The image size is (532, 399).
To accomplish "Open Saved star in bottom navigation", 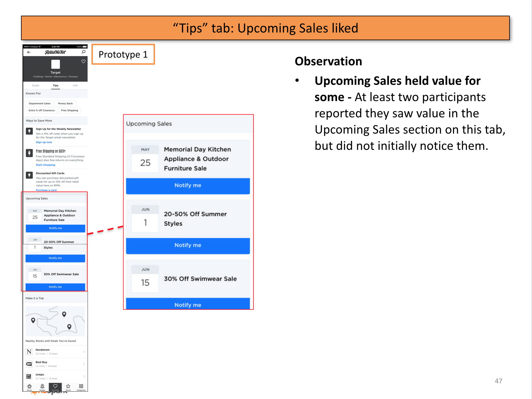I will click(68, 387).
